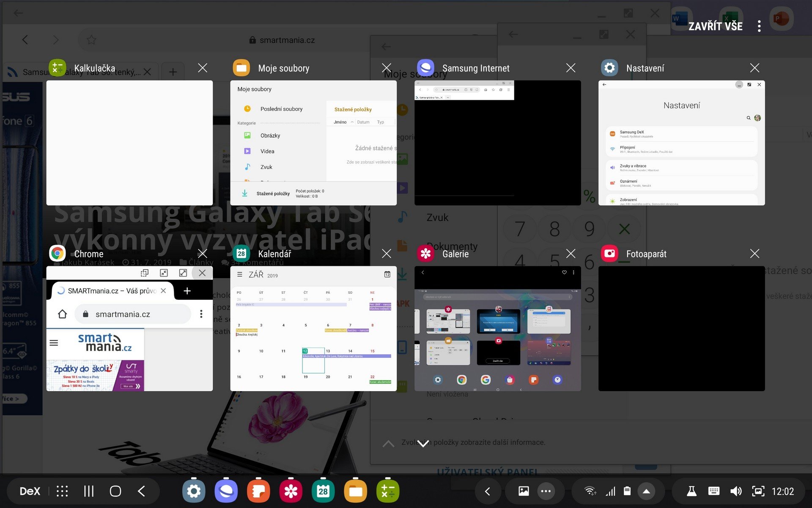812x508 pixels.
Task: Open Settings from the taskbar
Action: (x=194, y=491)
